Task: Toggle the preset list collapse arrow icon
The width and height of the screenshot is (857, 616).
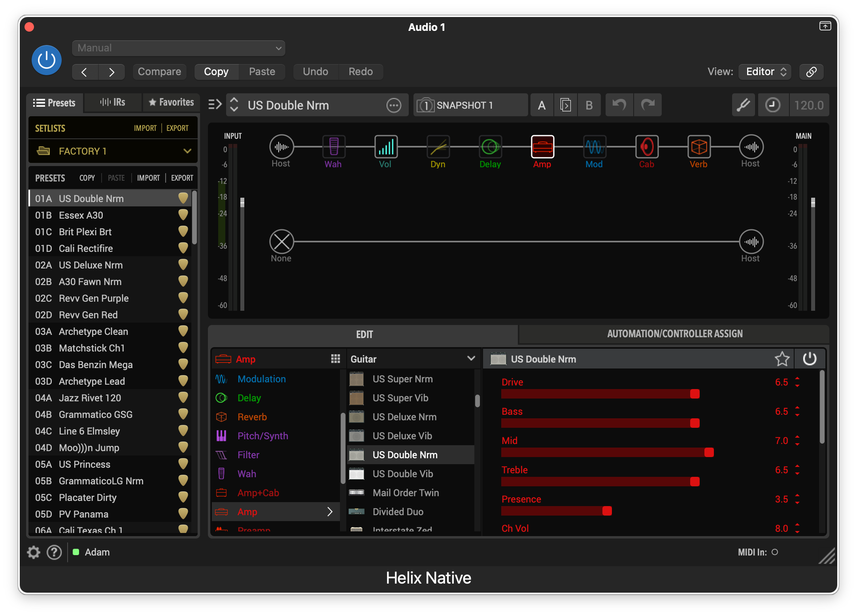Action: point(215,105)
